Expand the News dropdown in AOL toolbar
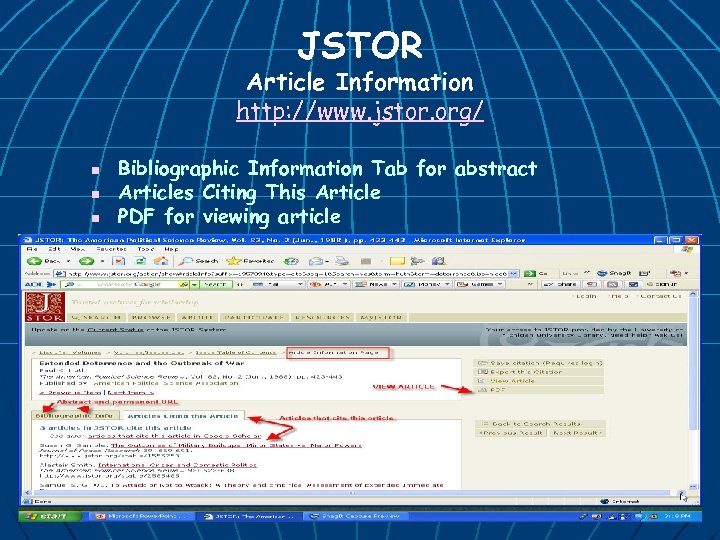The image size is (720, 540). click(394, 285)
